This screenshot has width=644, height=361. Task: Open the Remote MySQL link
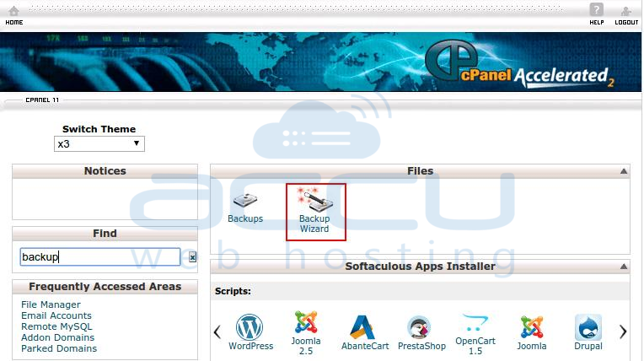click(x=56, y=326)
